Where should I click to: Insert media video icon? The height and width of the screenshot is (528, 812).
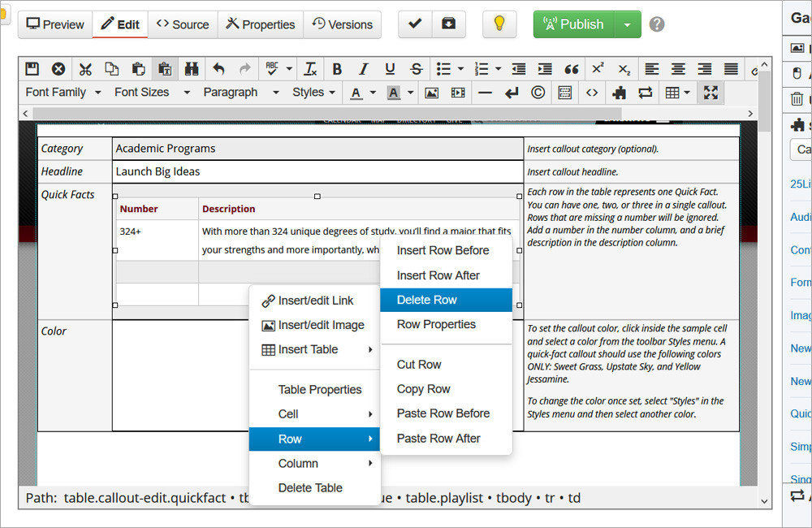[x=458, y=93]
